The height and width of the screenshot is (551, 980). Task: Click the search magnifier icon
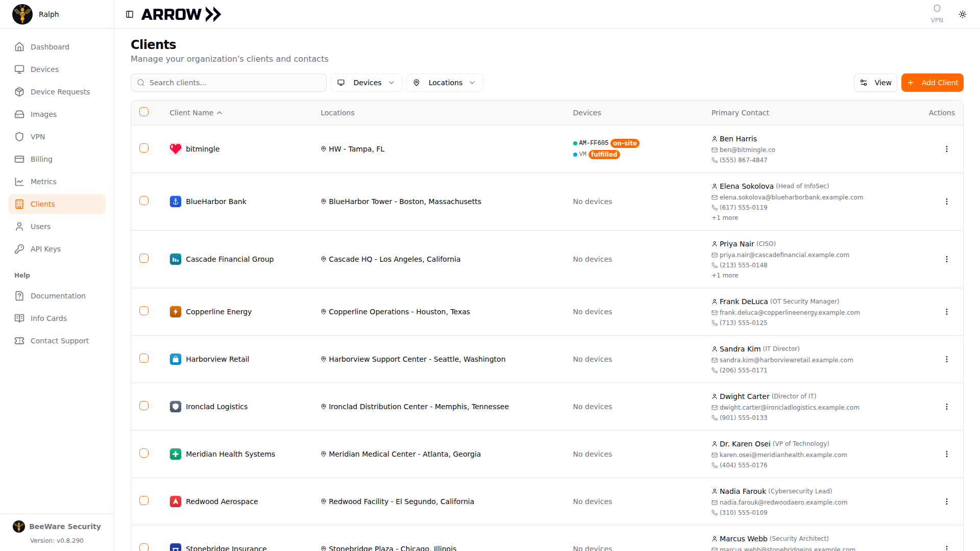(x=141, y=83)
